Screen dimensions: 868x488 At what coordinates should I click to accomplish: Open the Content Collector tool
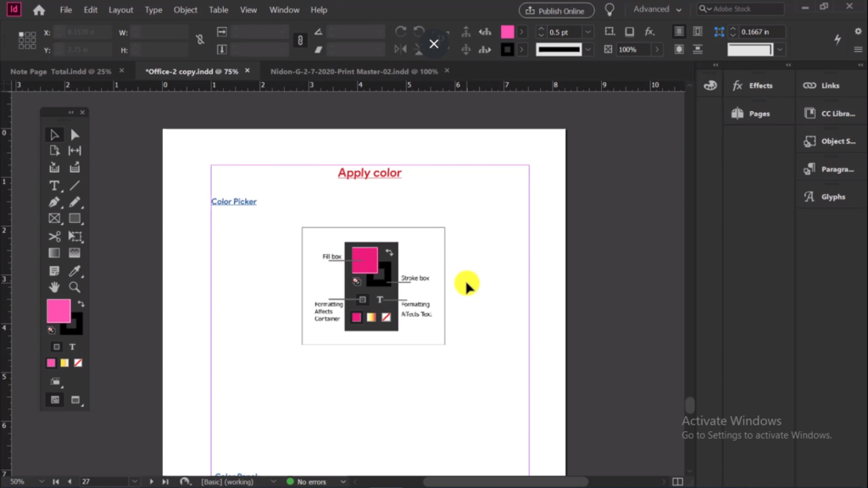[x=54, y=168]
